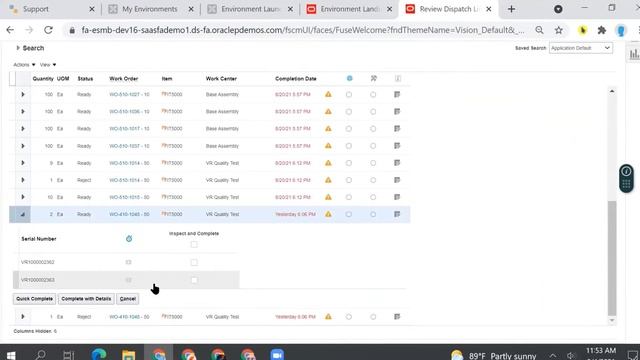
Task: Click Complete with Details button
Action: click(86, 299)
